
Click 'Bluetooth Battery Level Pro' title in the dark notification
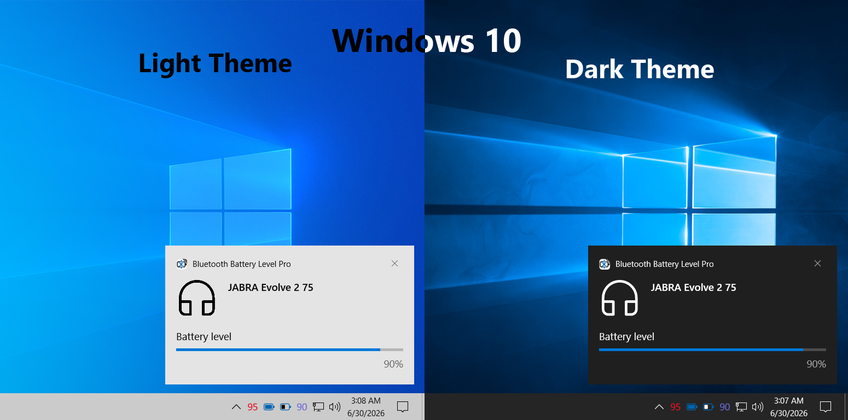coord(665,264)
